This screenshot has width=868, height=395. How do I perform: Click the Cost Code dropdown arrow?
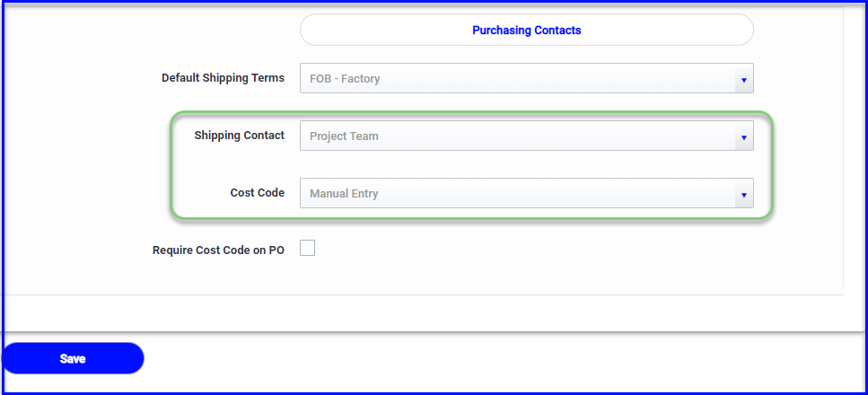tap(744, 195)
